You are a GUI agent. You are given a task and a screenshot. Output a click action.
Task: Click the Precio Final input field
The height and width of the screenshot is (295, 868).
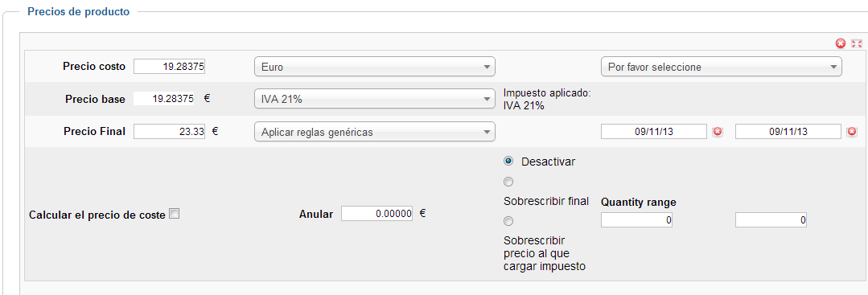170,132
